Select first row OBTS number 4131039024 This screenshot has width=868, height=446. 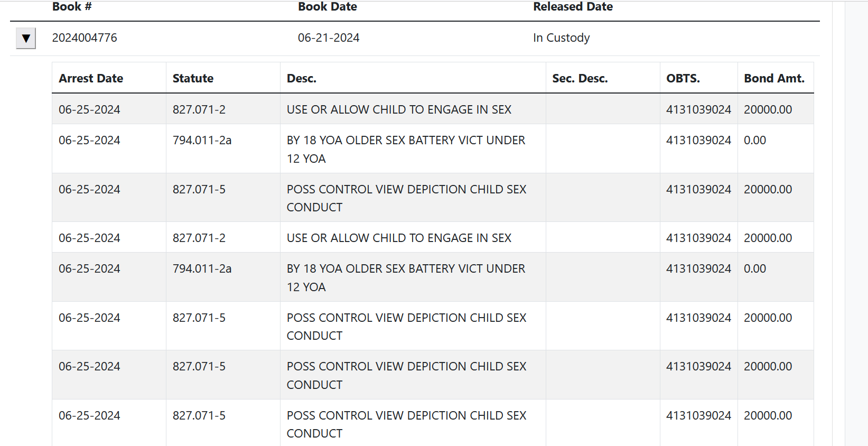coord(698,109)
